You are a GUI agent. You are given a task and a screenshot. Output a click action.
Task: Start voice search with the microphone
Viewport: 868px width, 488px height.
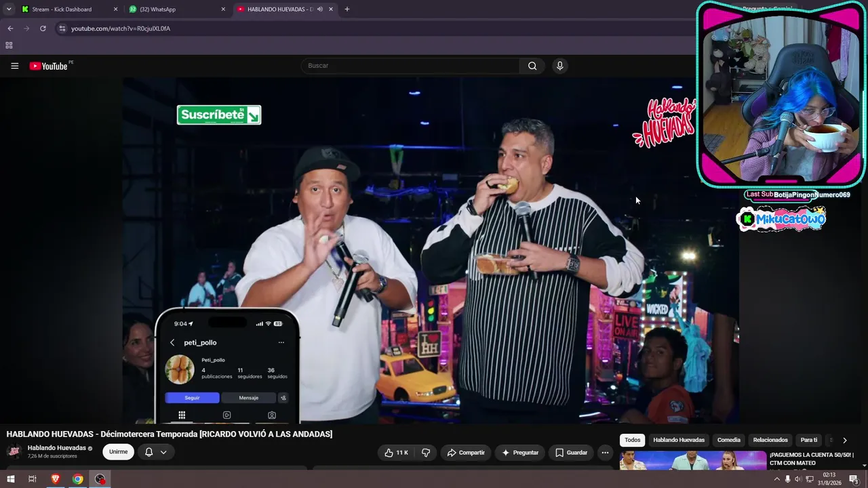tap(559, 66)
